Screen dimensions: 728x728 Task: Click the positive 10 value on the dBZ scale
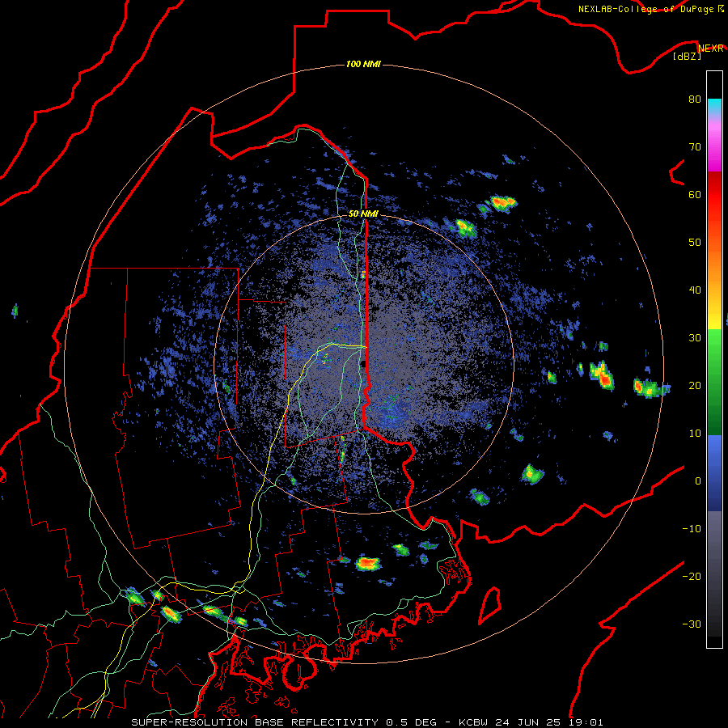point(695,434)
